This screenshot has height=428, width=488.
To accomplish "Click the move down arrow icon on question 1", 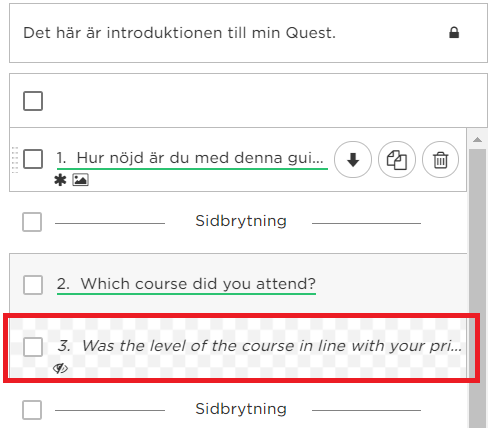I will coord(353,160).
